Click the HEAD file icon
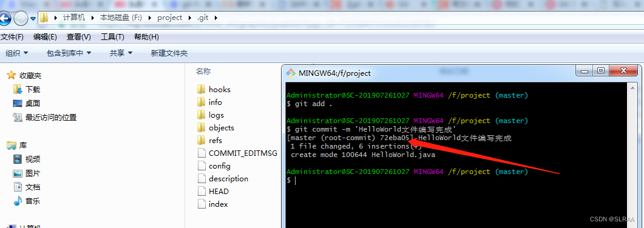The height and width of the screenshot is (228, 644). pyautogui.click(x=202, y=191)
